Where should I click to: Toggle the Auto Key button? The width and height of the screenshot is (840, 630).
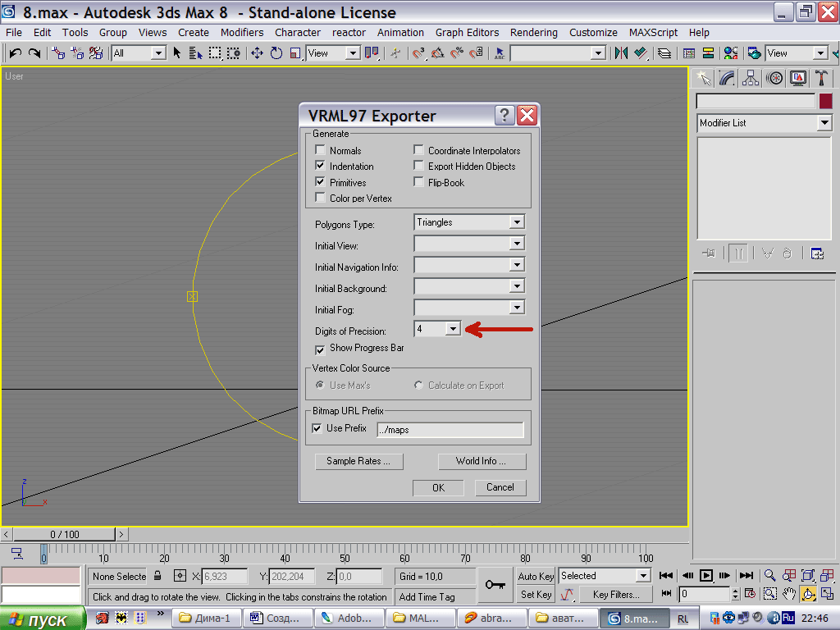coord(536,576)
